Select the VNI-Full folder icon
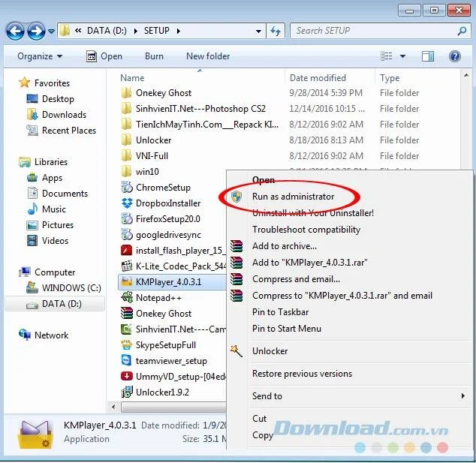The image size is (476, 463). point(127,156)
